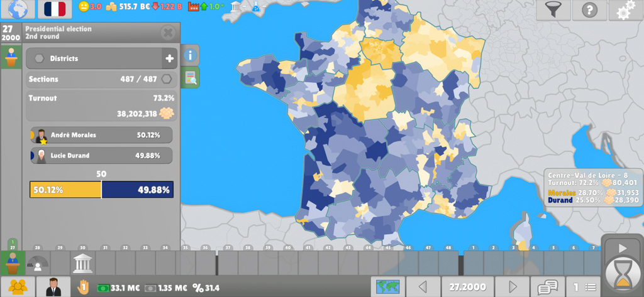This screenshot has width=644, height=297.
Task: Close the Presidential election panel
Action: point(168,33)
